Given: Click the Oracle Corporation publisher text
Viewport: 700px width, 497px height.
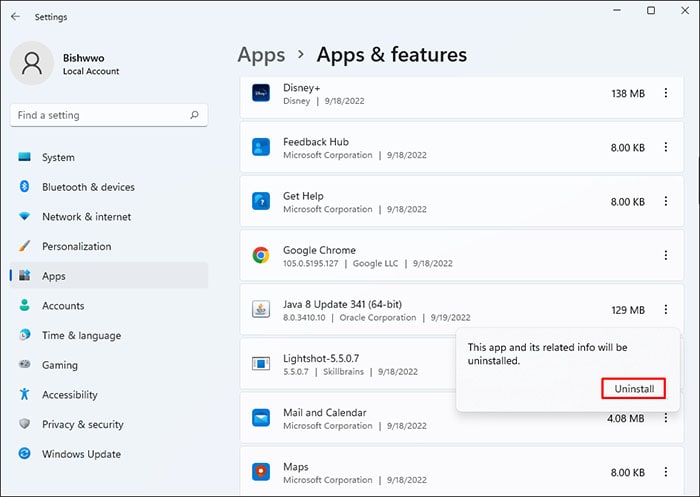Looking at the screenshot, I should pos(378,317).
